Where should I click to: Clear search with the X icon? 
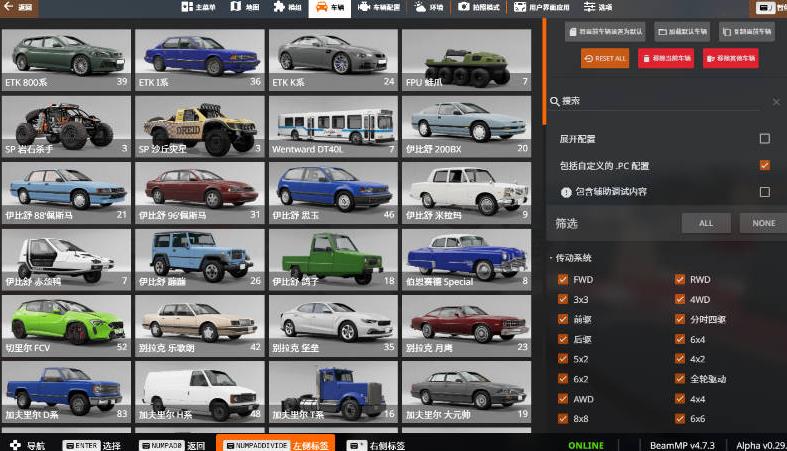click(776, 102)
